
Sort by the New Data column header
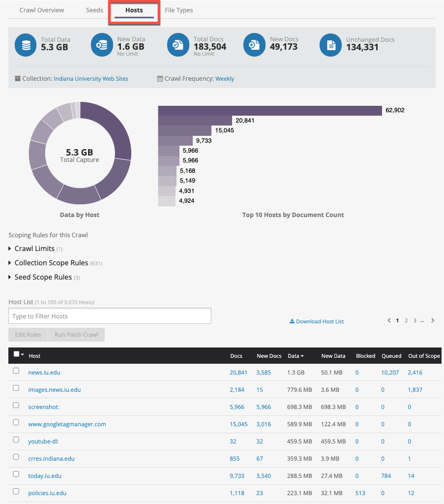coord(333,356)
